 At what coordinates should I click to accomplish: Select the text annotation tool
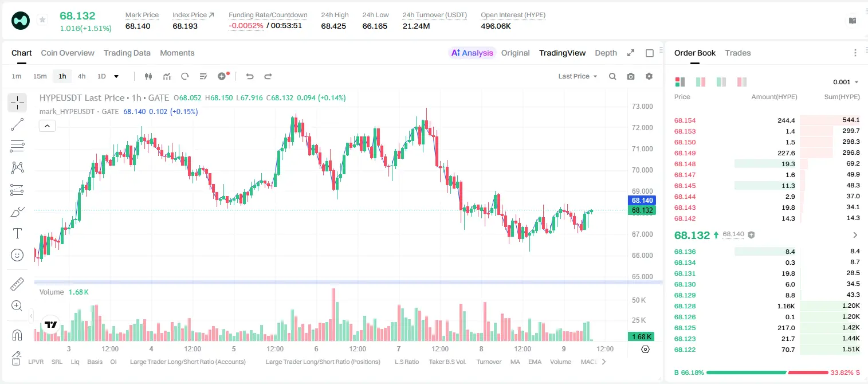[x=17, y=233]
